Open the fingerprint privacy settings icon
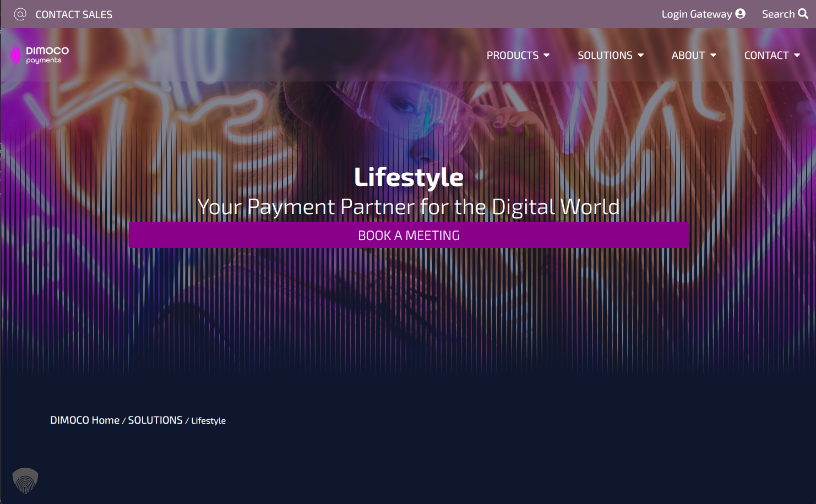Screen dimensions: 816x504 tap(25, 481)
